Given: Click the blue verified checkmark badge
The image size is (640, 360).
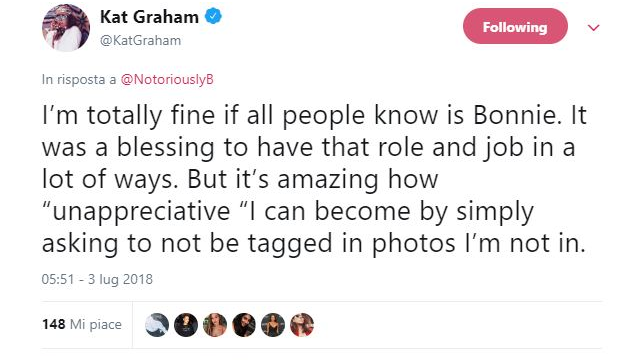Looking at the screenshot, I should coord(213,17).
